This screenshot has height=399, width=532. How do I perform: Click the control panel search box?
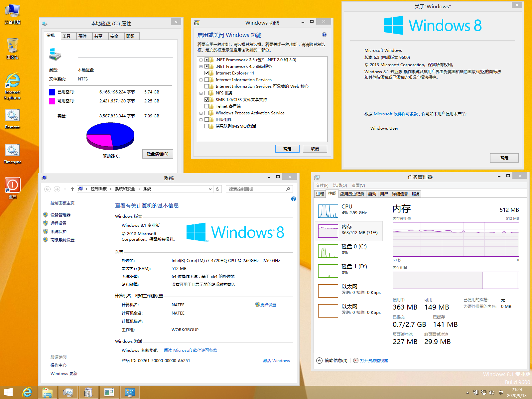[x=256, y=189]
